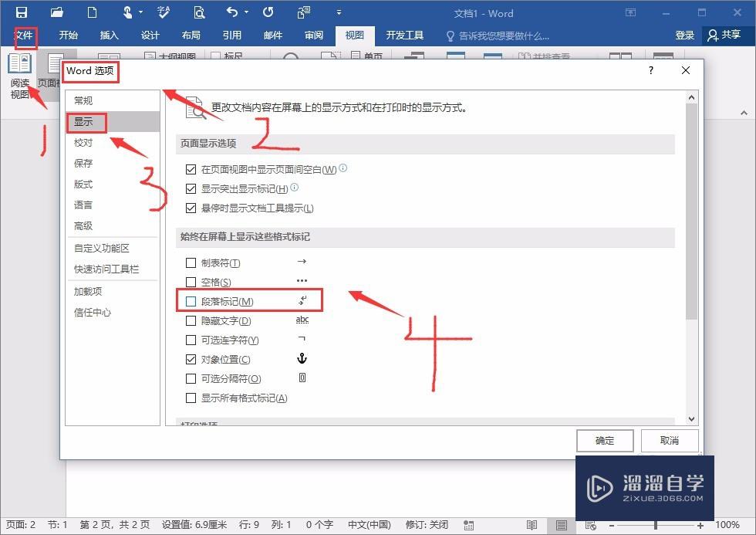Open the 文件 menu
Image resolution: width=756 pixels, height=535 pixels.
24,35
